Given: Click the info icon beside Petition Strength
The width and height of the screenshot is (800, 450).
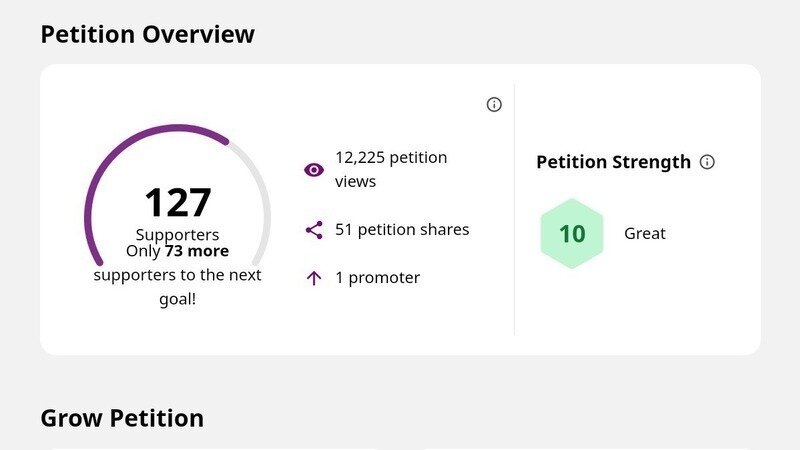Looking at the screenshot, I should 707,162.
